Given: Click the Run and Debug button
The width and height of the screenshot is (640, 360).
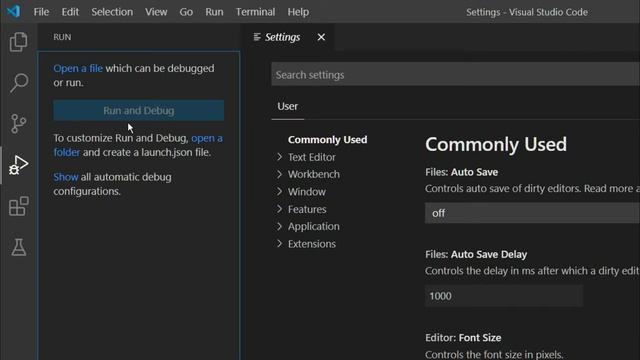Looking at the screenshot, I should pyautogui.click(x=138, y=111).
